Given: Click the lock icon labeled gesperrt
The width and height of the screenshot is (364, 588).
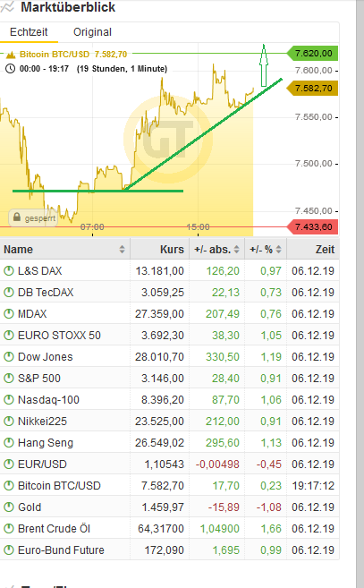Looking at the screenshot, I should (16, 217).
